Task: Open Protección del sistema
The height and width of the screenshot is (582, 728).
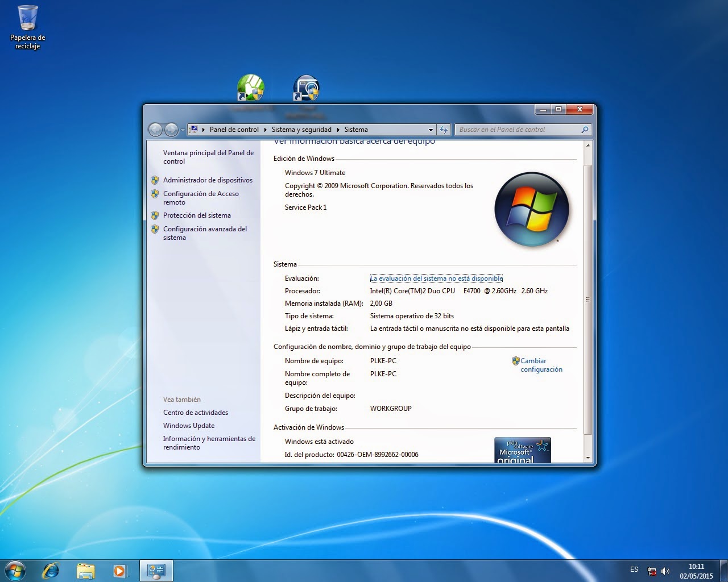Action: click(x=197, y=215)
